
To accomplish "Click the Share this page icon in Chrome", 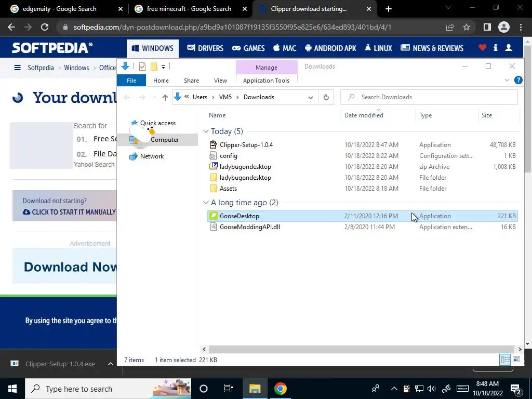I will click(x=450, y=27).
